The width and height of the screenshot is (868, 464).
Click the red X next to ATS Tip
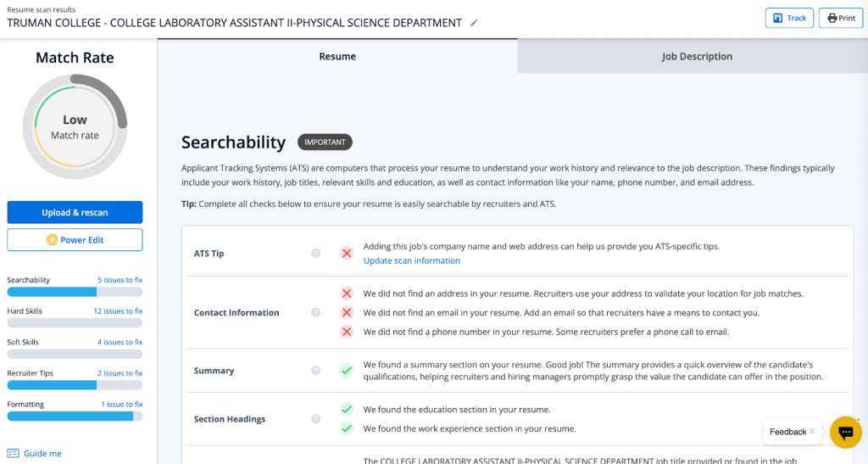[347, 253]
